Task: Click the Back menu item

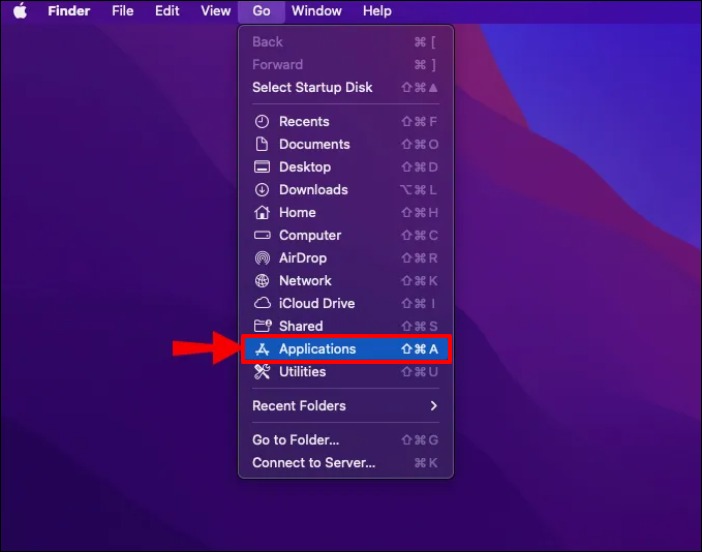Action: pyautogui.click(x=346, y=42)
